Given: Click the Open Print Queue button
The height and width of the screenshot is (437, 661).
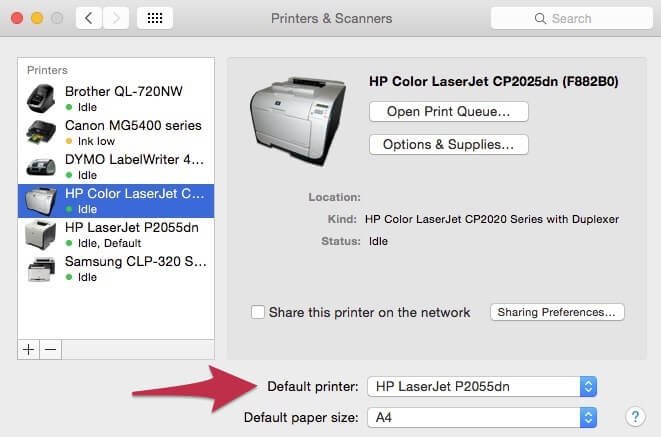Looking at the screenshot, I should point(448,111).
